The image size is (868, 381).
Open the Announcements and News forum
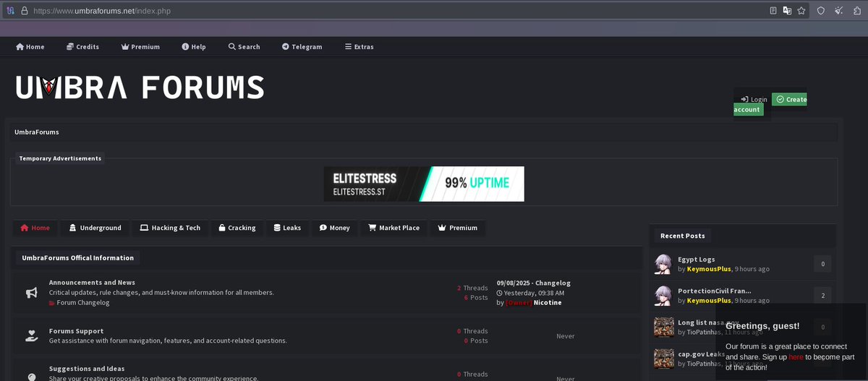92,283
